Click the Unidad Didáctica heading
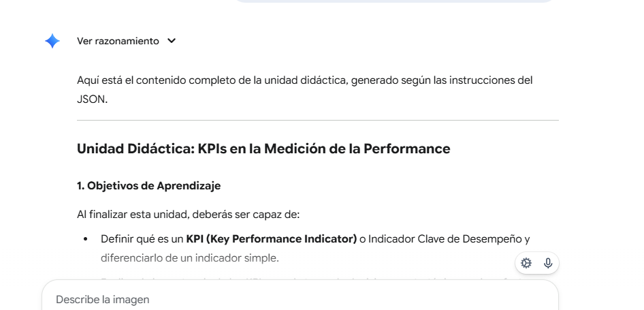 [x=263, y=149]
